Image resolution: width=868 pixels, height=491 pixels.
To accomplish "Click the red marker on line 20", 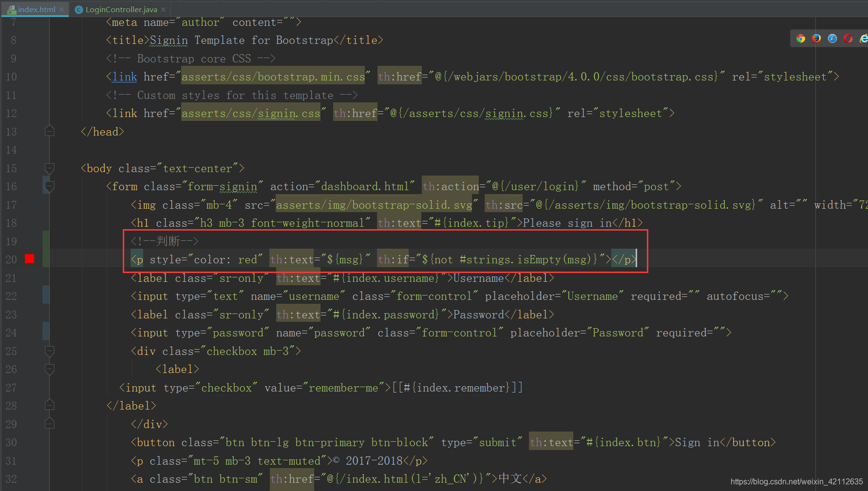I will 30,259.
